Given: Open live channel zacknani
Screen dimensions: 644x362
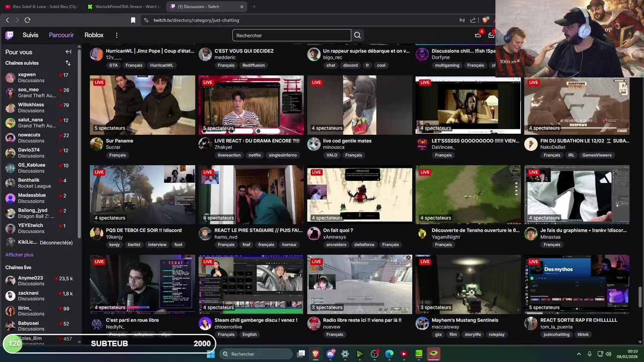Looking at the screenshot, I should click(x=39, y=296).
